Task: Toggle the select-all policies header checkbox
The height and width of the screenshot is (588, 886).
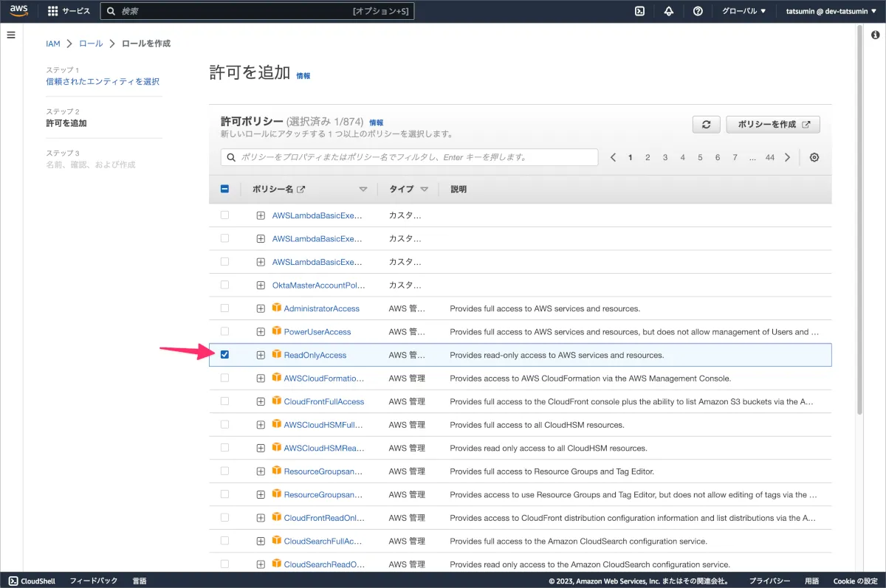Action: (224, 189)
